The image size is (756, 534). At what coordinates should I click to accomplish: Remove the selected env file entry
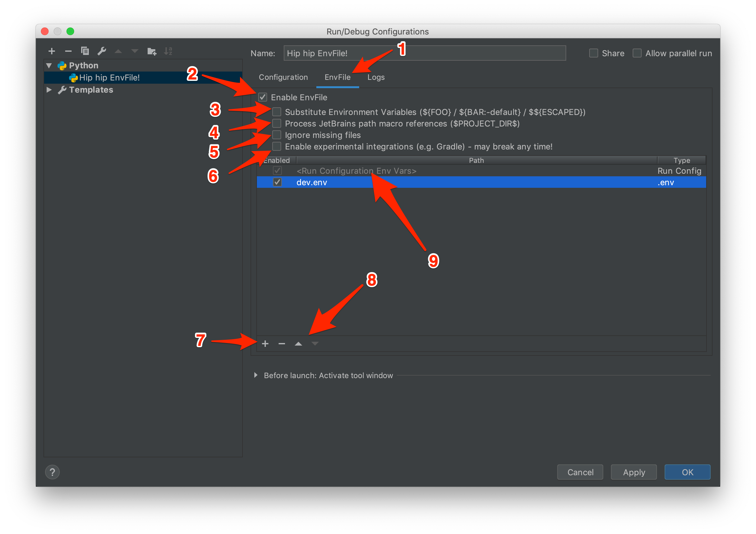[282, 344]
